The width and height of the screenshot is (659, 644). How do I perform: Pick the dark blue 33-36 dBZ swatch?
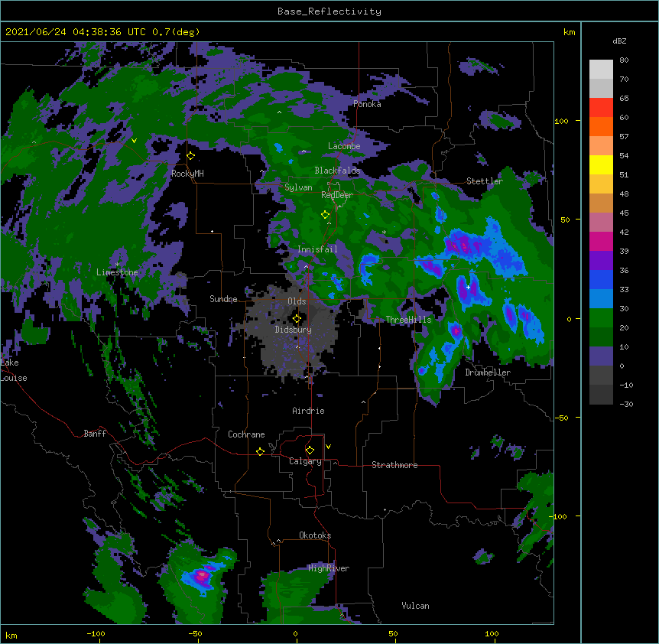pos(601,279)
